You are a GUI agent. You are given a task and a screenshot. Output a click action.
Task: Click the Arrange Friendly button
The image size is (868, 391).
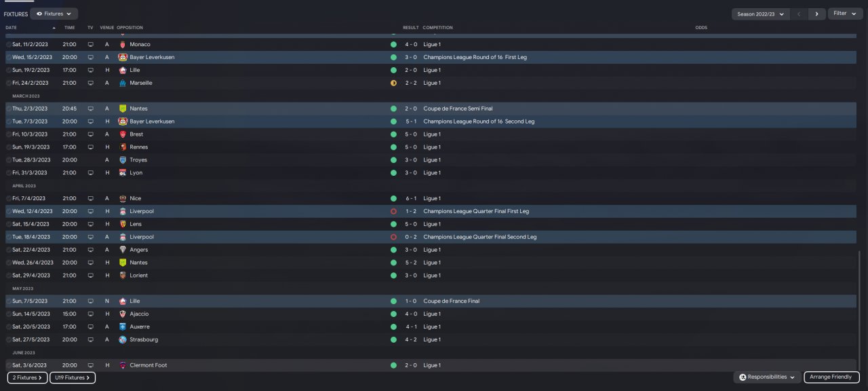click(831, 377)
